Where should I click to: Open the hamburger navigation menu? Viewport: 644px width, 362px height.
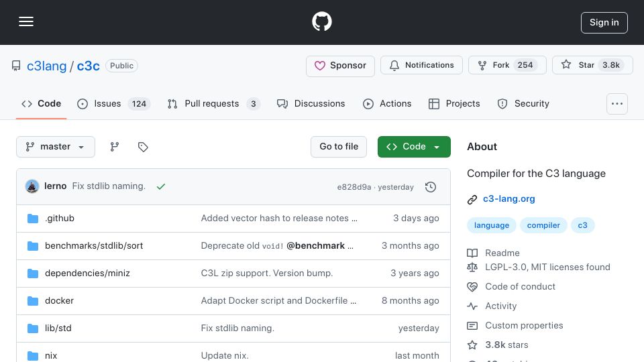26,21
